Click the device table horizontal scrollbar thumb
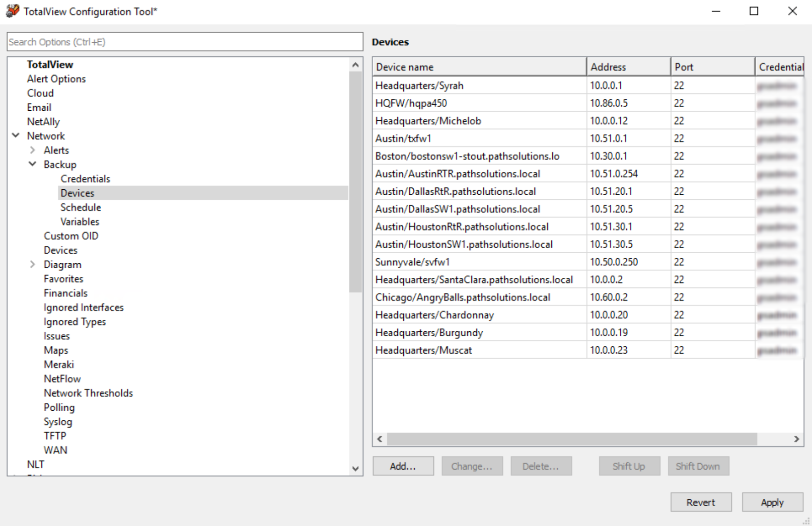812x526 pixels. pyautogui.click(x=572, y=439)
